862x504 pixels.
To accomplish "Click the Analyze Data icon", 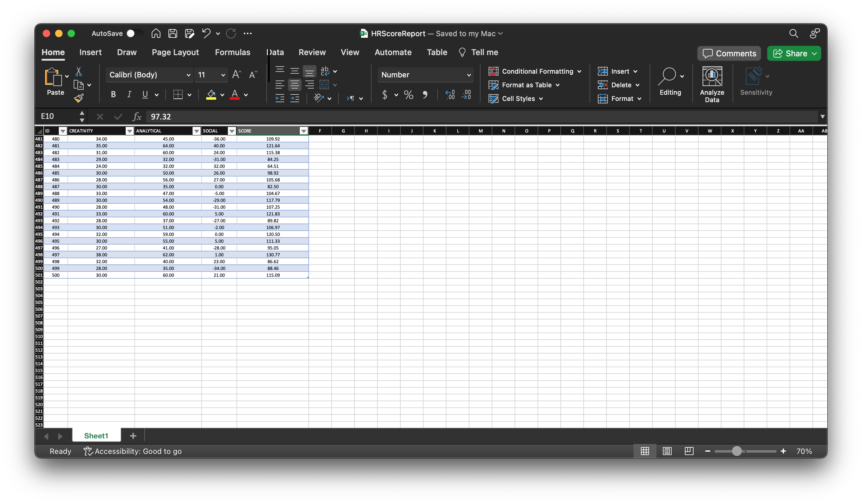I will pyautogui.click(x=712, y=76).
